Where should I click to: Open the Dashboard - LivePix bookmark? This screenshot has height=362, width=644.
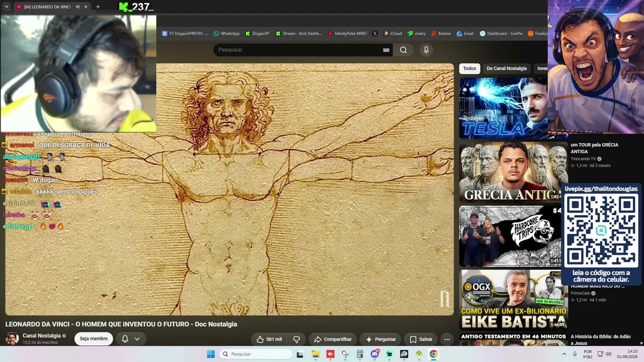[501, 34]
